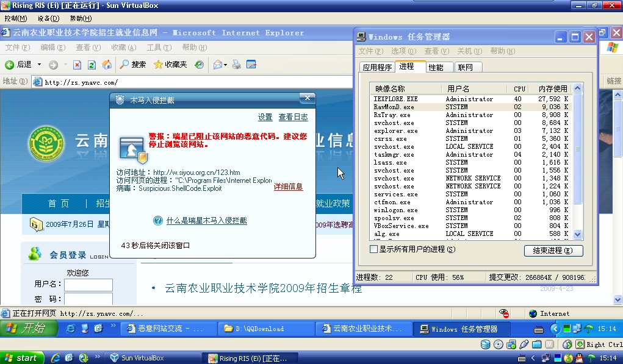
Task: Sort processes by 映像名称 column header
Action: [x=406, y=88]
